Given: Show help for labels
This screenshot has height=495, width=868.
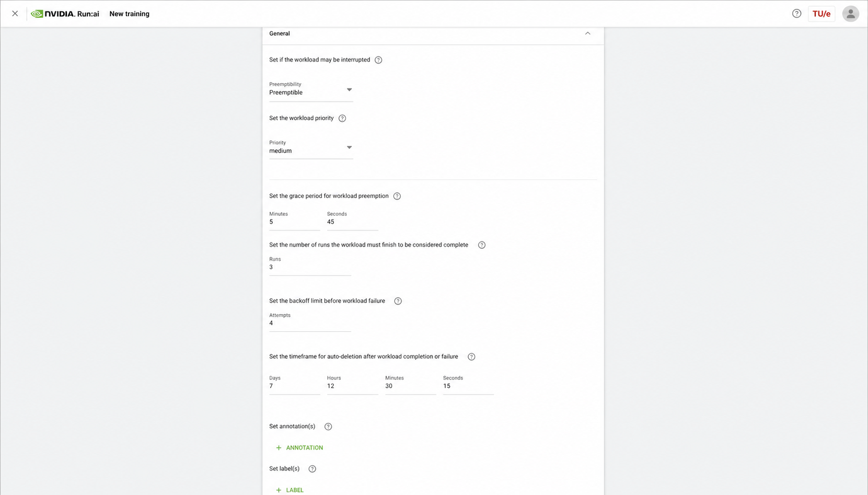Looking at the screenshot, I should coord(313,469).
